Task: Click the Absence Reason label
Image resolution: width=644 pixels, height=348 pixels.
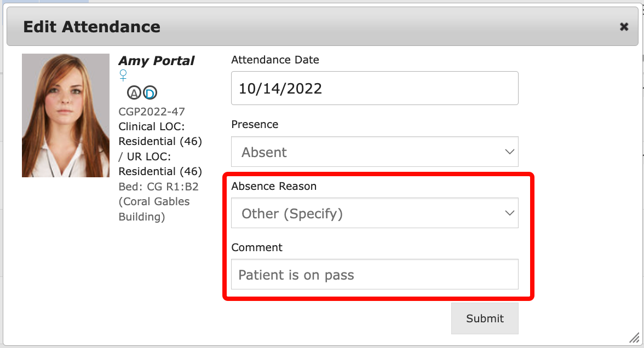Action: coord(274,186)
